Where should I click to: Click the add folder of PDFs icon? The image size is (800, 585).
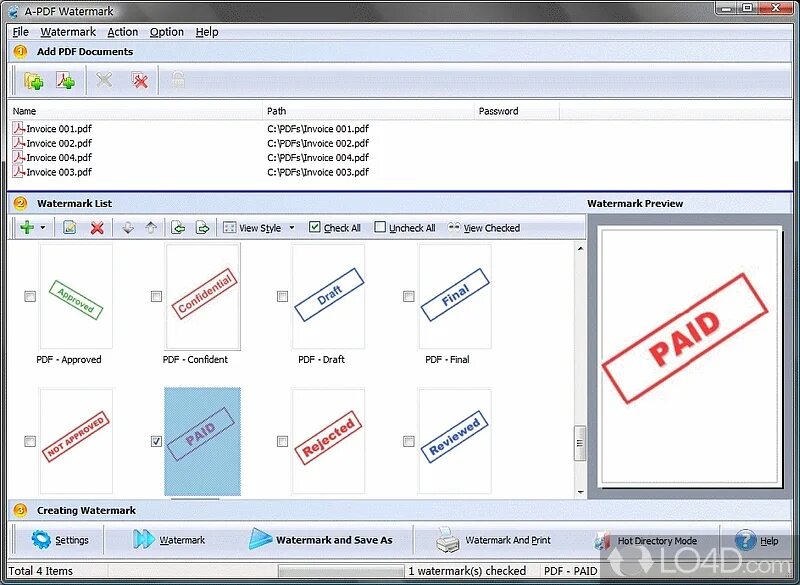(34, 81)
